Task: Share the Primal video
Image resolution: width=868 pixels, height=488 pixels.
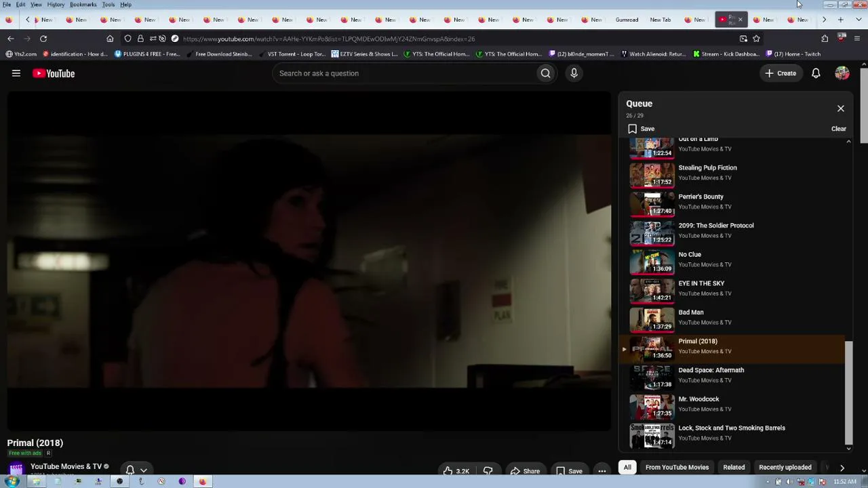Action: (525, 471)
